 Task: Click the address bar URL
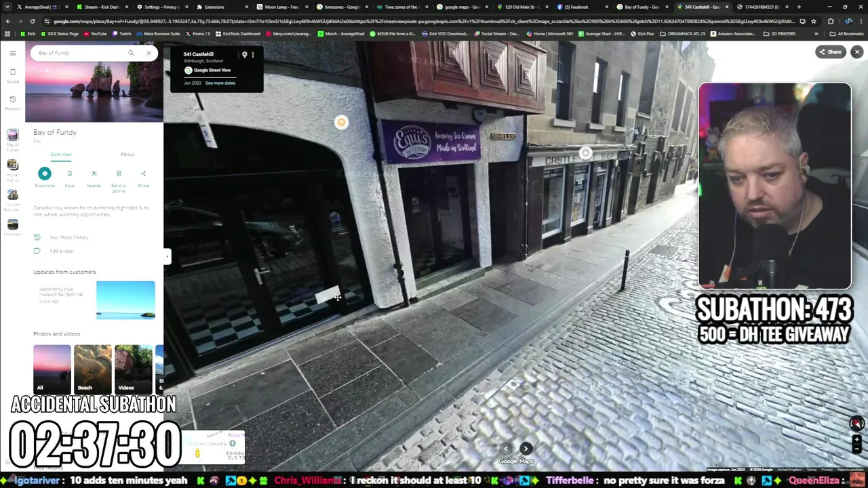coord(420,21)
